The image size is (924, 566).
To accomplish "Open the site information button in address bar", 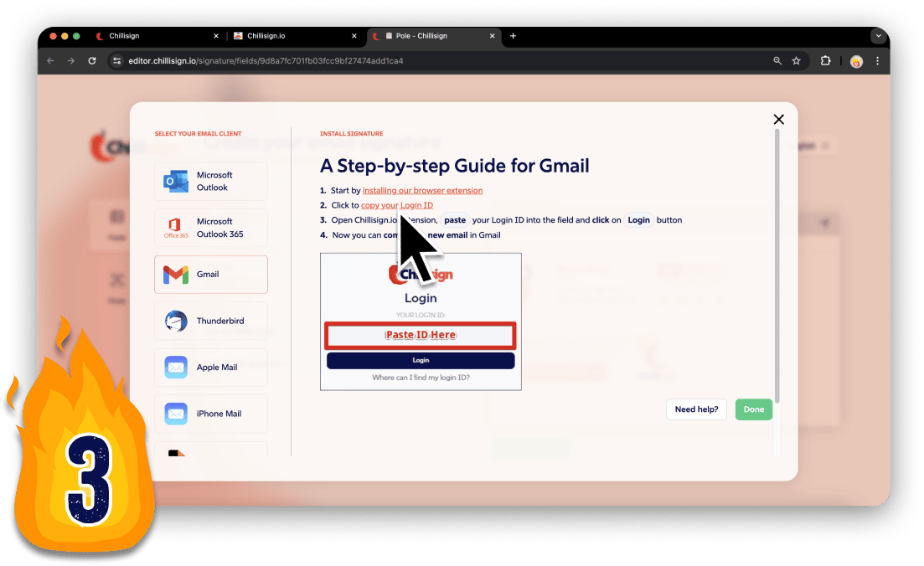I will (x=117, y=61).
